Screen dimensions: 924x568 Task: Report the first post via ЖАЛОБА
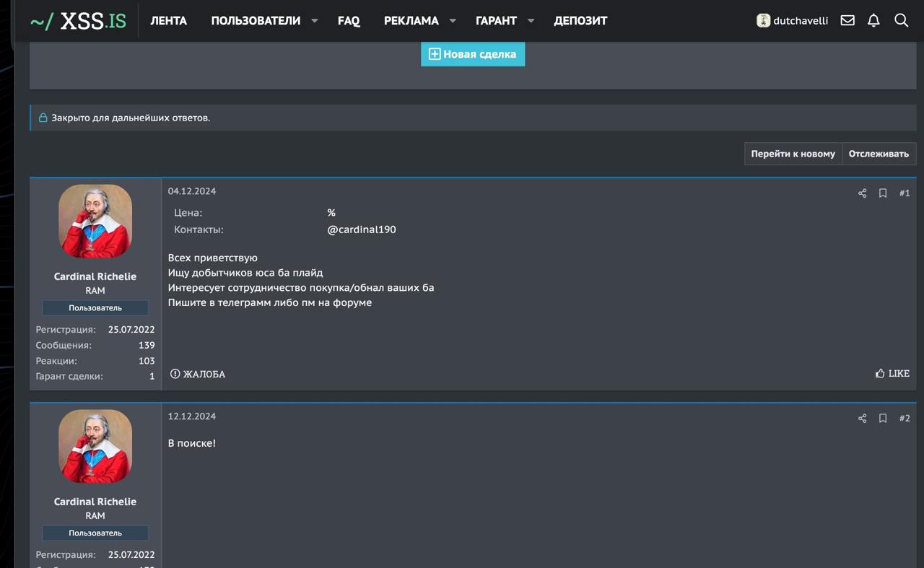pyautogui.click(x=198, y=374)
